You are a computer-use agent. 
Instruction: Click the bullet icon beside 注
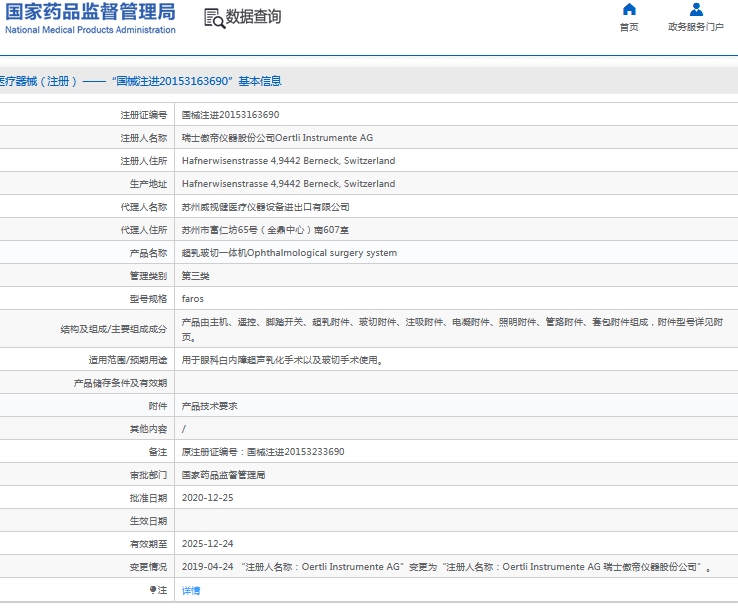(152, 590)
